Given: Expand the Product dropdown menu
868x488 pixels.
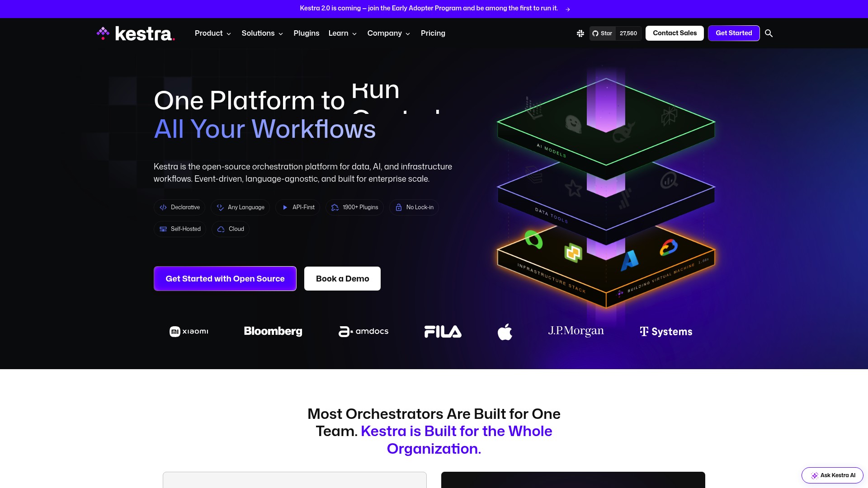Looking at the screenshot, I should pyautogui.click(x=213, y=33).
